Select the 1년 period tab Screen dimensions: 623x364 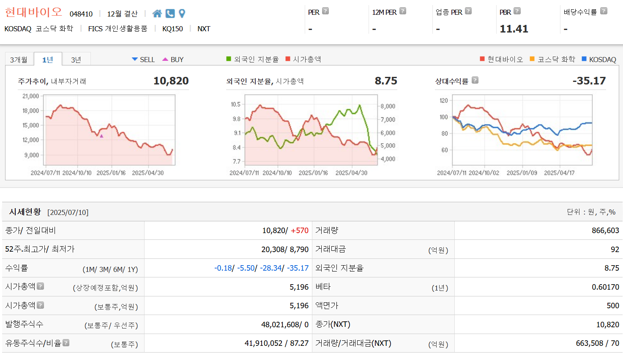(48, 60)
